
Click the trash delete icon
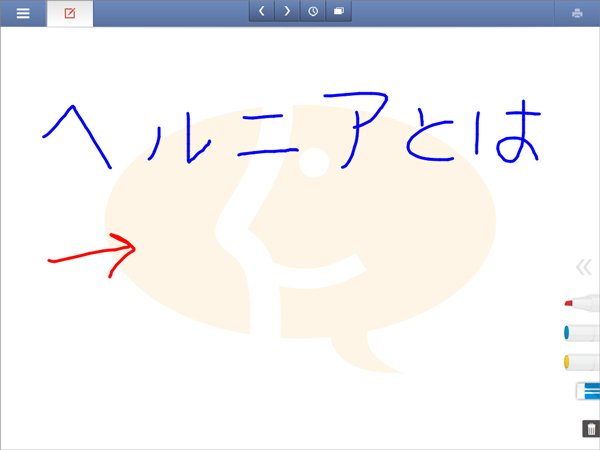[x=591, y=429]
